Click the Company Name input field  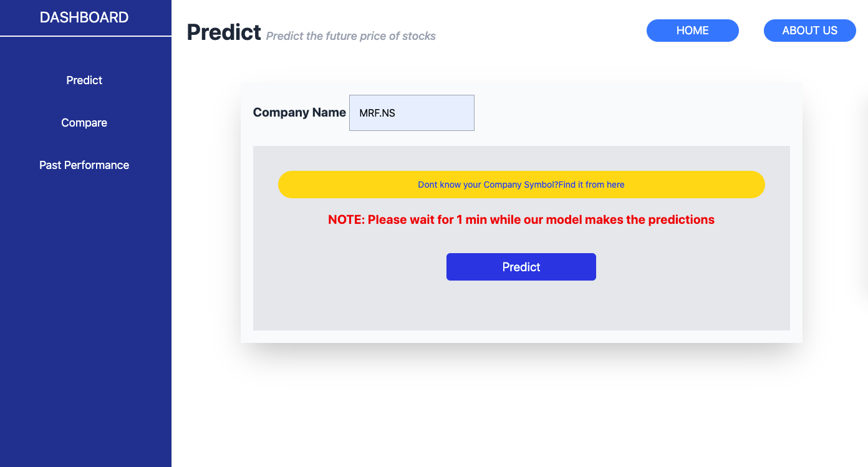click(x=412, y=113)
